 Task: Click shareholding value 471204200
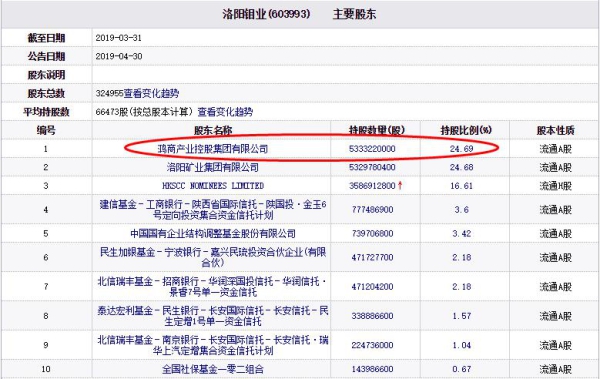coord(372,287)
